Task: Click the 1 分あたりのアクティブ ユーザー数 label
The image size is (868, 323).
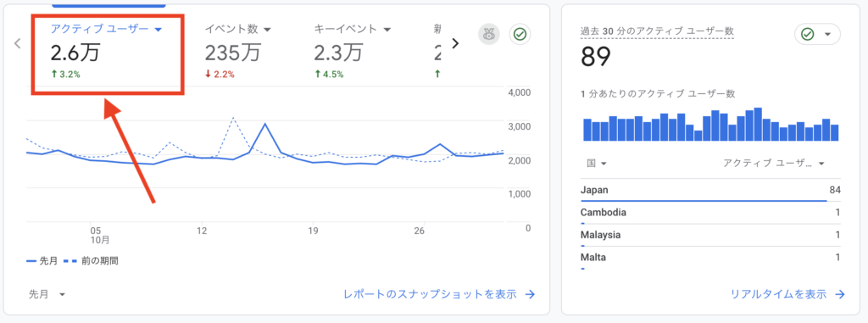Action: [x=658, y=93]
